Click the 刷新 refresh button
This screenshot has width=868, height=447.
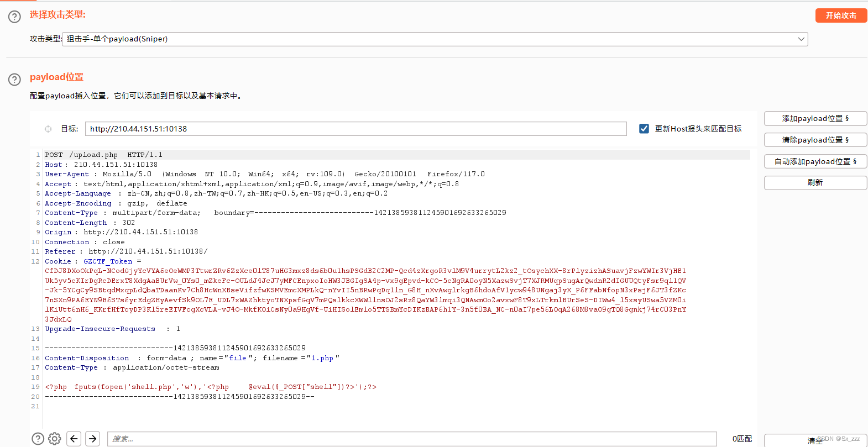815,183
